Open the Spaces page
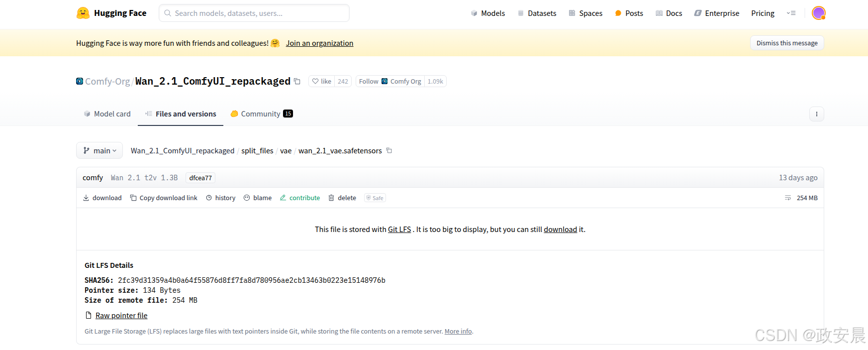This screenshot has height=350, width=868. tap(585, 13)
